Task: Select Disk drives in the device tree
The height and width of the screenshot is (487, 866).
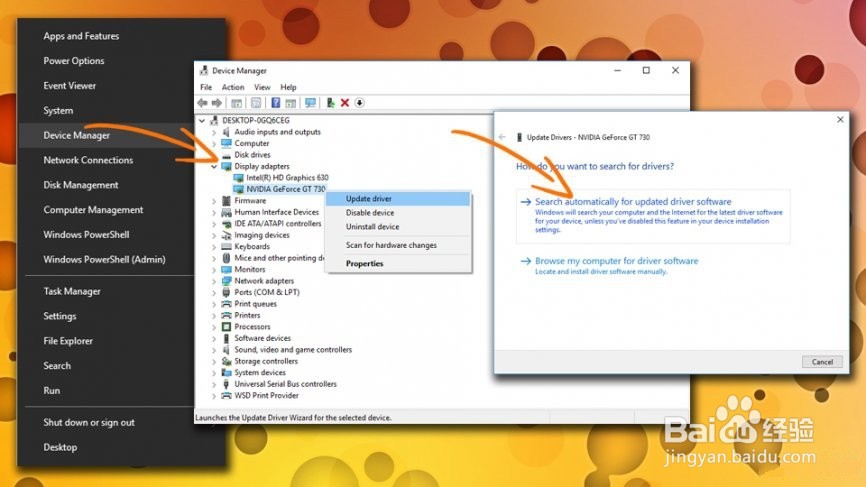Action: [x=252, y=155]
